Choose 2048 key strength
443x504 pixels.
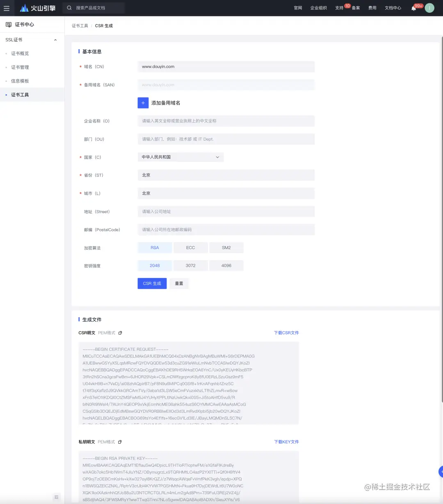pos(155,266)
